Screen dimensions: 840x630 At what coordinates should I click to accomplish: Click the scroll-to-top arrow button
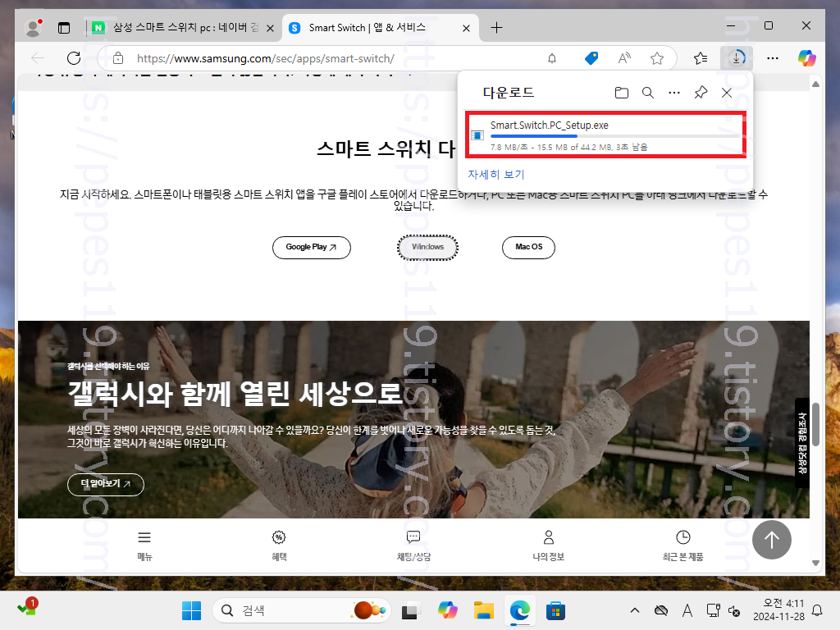pos(771,540)
